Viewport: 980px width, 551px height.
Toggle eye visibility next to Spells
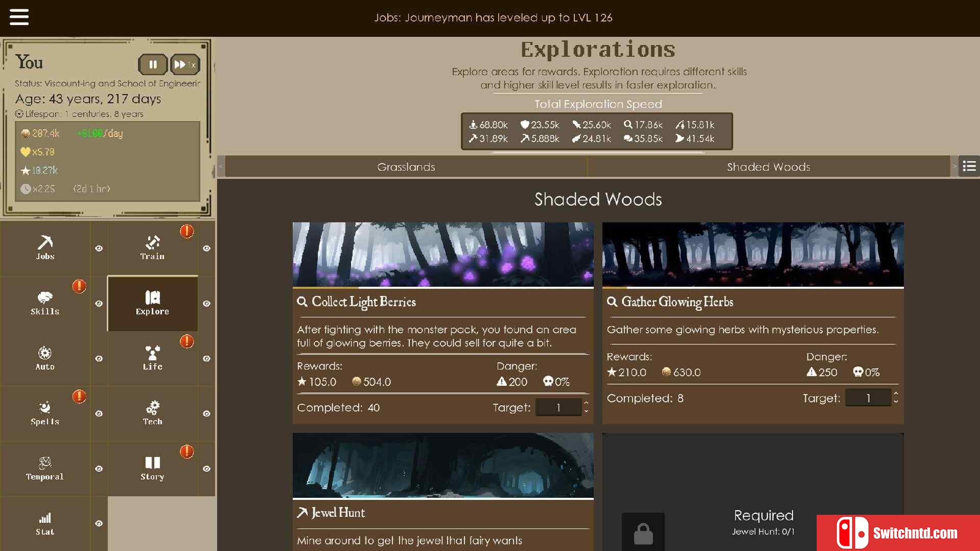tap(99, 414)
